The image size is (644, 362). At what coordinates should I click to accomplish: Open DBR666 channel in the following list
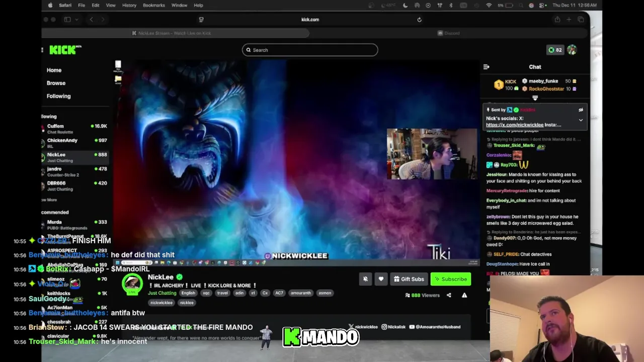click(74, 186)
